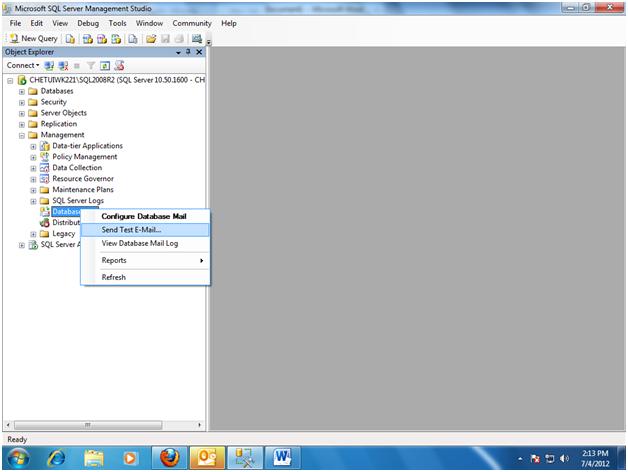The height and width of the screenshot is (472, 628).
Task: Select the Management tree item
Action: point(62,135)
